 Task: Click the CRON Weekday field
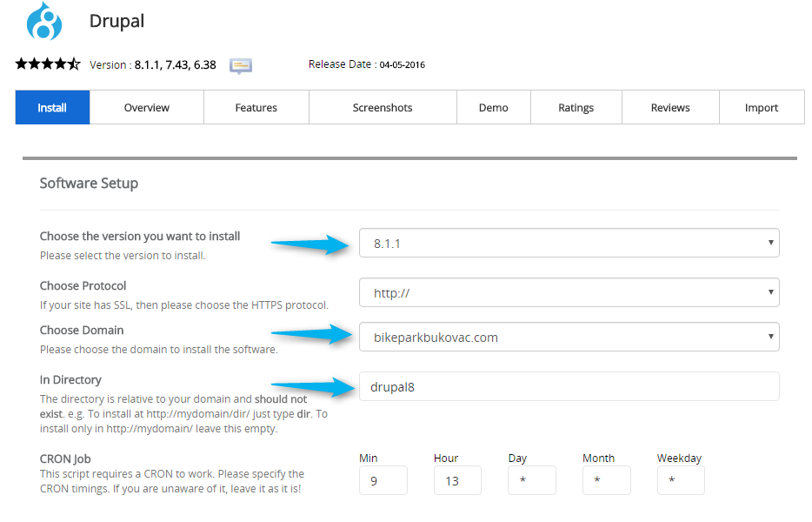click(x=681, y=480)
